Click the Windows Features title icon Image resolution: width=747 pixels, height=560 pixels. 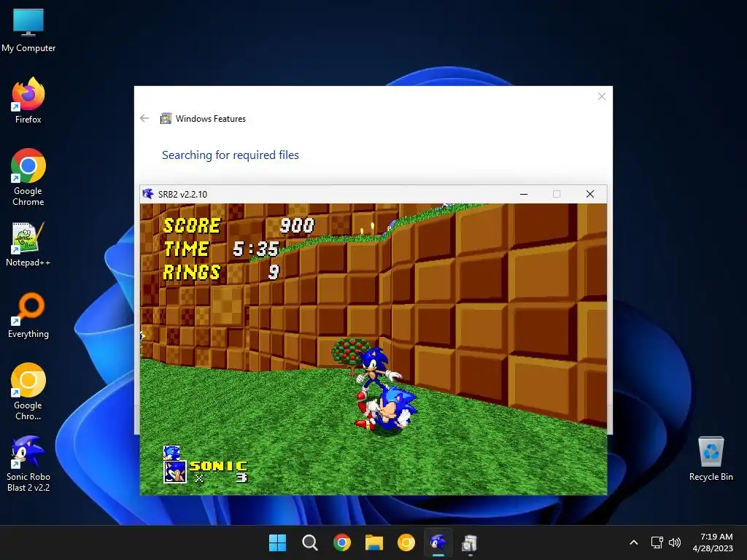tap(166, 118)
